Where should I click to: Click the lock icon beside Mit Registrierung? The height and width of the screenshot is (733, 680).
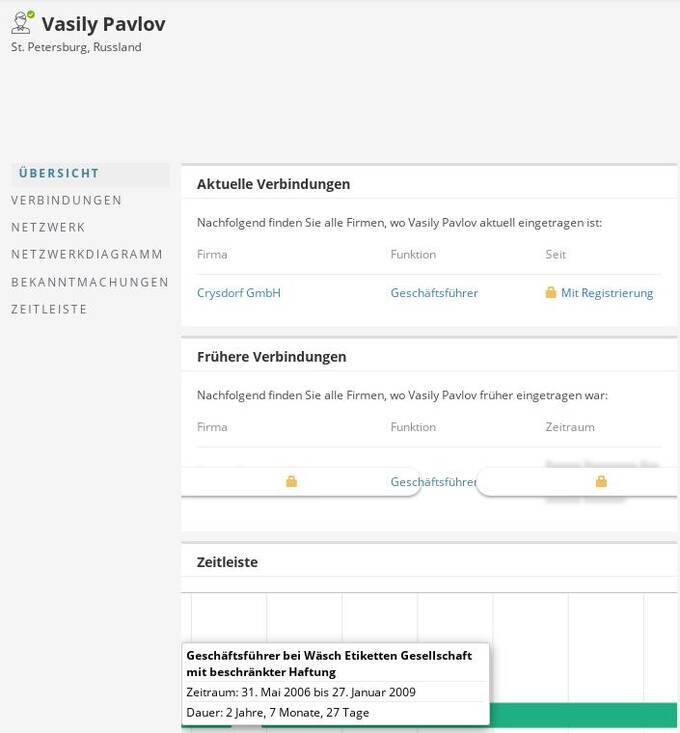(550, 293)
